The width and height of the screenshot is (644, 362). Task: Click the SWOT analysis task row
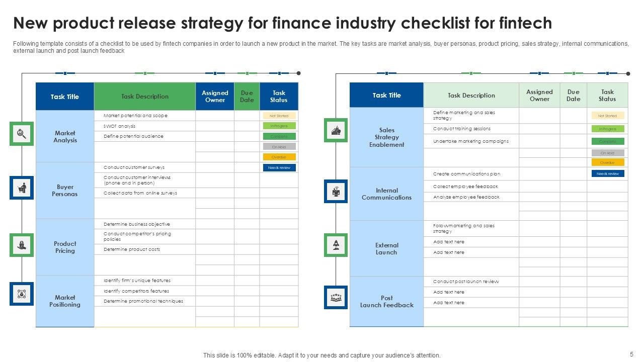click(x=120, y=126)
